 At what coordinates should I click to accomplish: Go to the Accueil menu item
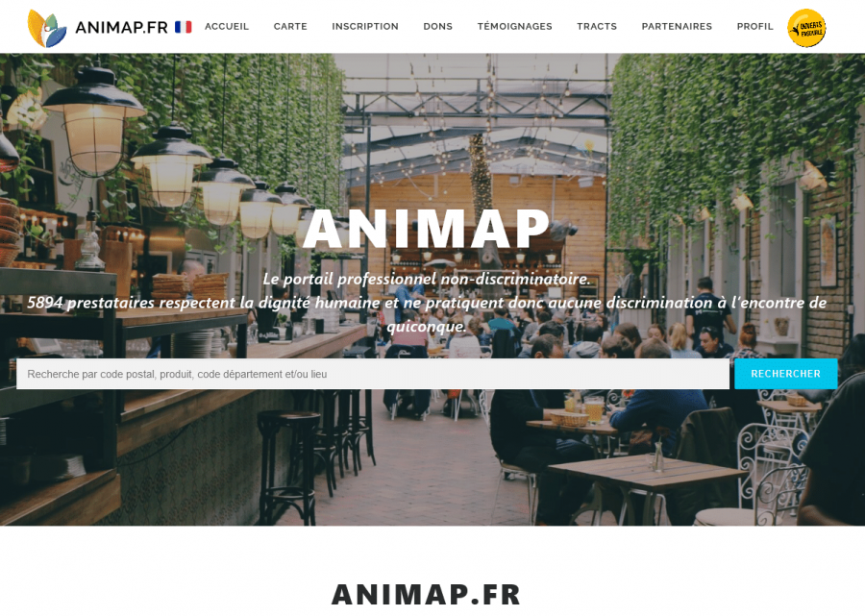pos(227,27)
